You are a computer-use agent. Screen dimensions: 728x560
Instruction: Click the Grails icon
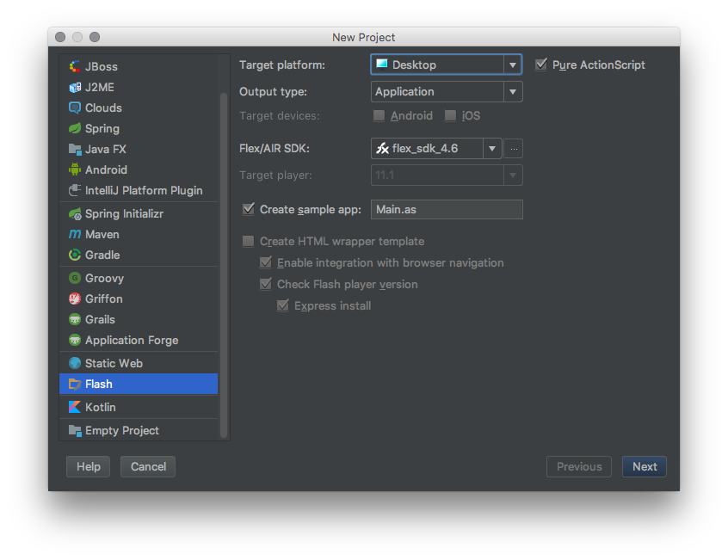tap(75, 319)
